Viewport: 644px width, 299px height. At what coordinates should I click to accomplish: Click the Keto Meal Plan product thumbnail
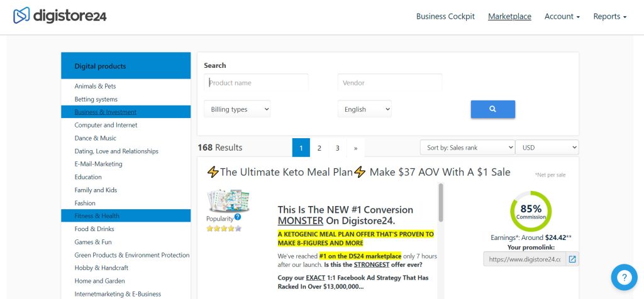[228, 200]
